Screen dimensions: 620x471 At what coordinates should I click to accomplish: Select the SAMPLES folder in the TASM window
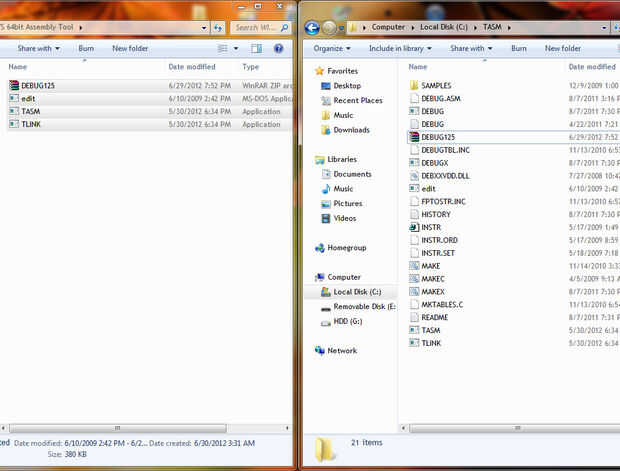point(430,85)
